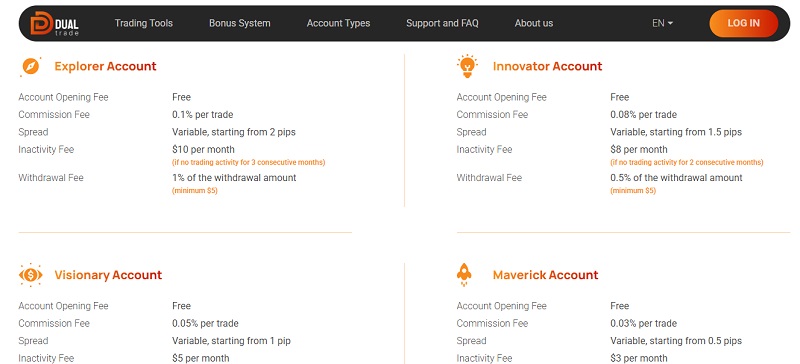Click the Explorer Account compass icon
The image size is (800, 364).
tap(31, 66)
